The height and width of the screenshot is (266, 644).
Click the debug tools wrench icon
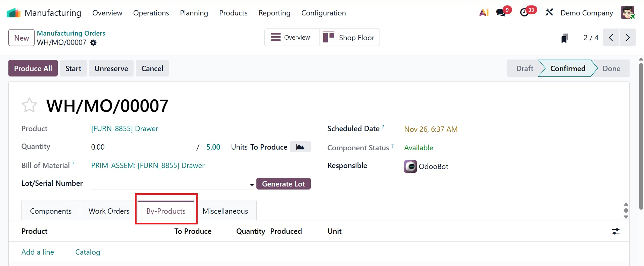(x=549, y=13)
